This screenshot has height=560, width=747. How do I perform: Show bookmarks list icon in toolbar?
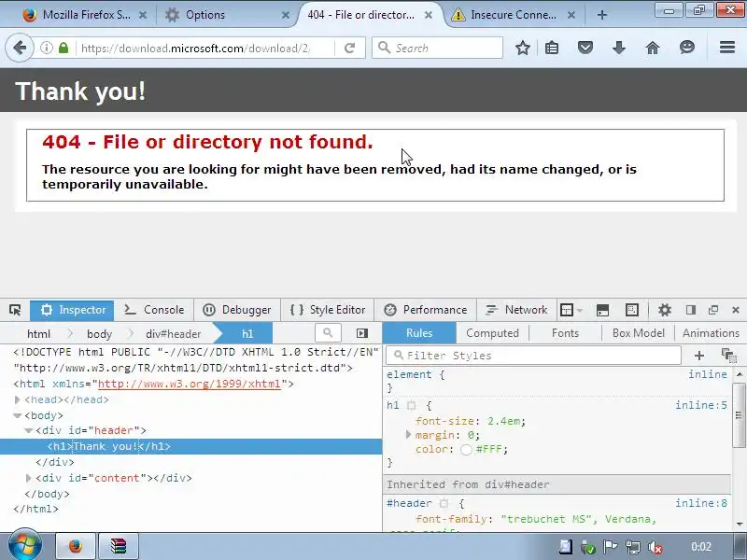coord(552,48)
